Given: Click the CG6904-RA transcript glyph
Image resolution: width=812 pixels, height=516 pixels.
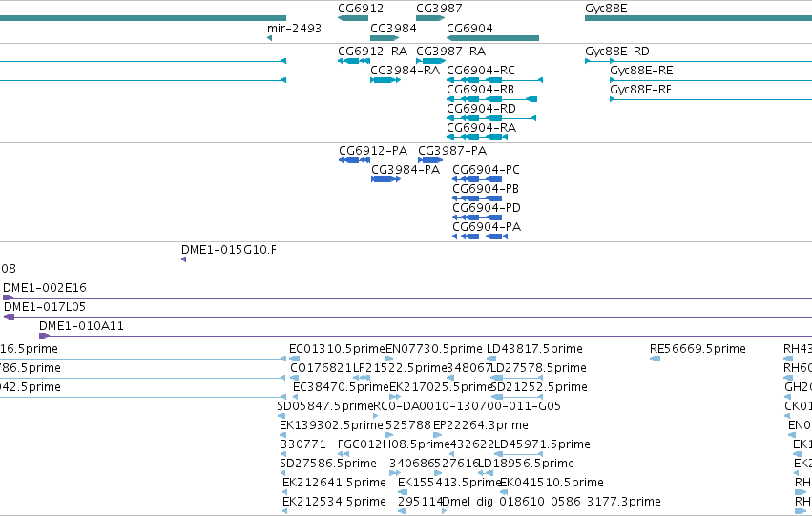Looking at the screenshot, I should click(477, 137).
